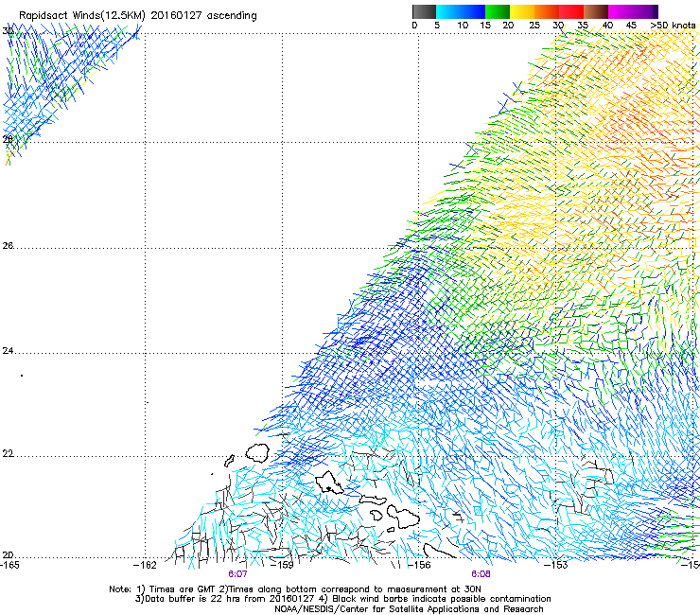Screen dimensions: 700x615
Task: Click the latitude 28 axis label
Action: coord(8,139)
